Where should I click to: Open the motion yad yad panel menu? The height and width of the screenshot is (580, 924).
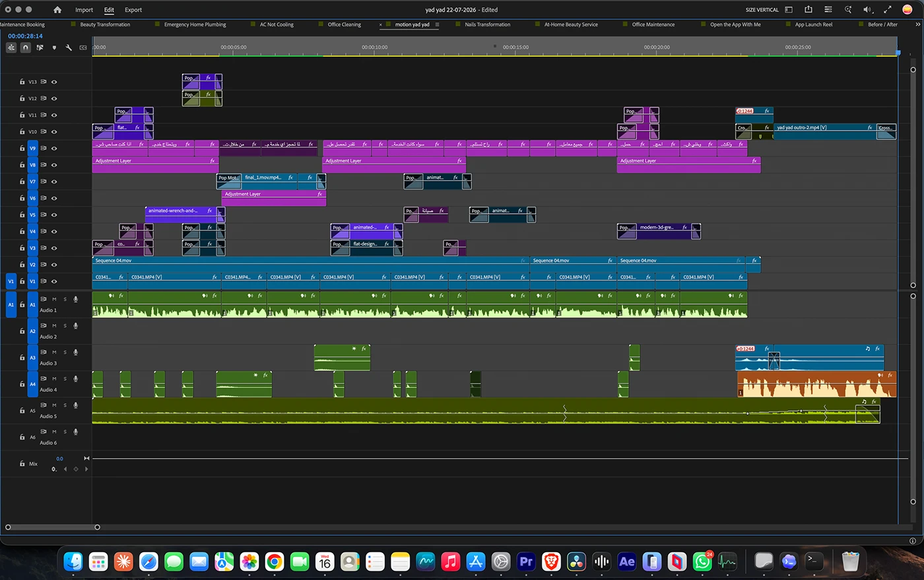[x=437, y=24]
